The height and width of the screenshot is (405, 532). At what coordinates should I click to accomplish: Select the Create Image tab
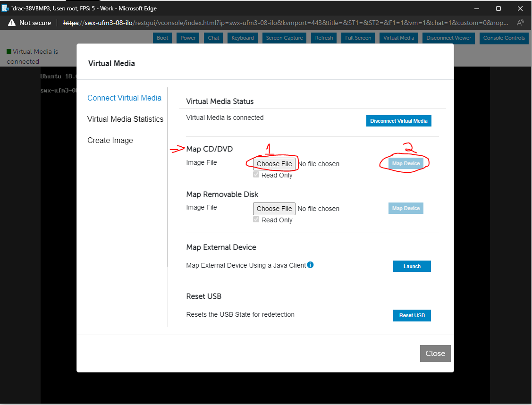pos(110,140)
